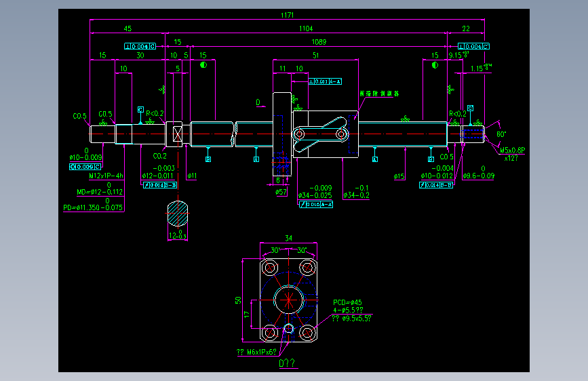Pick the "ø34-0.025" diameter callout

tap(315, 195)
